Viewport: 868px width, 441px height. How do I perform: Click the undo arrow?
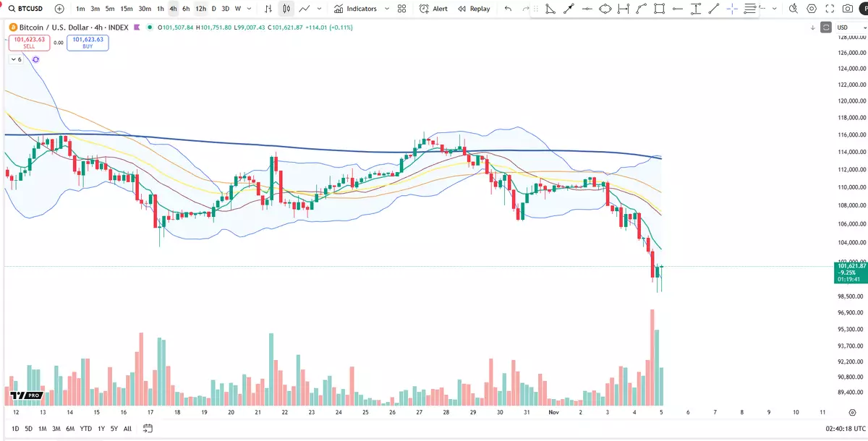[508, 9]
